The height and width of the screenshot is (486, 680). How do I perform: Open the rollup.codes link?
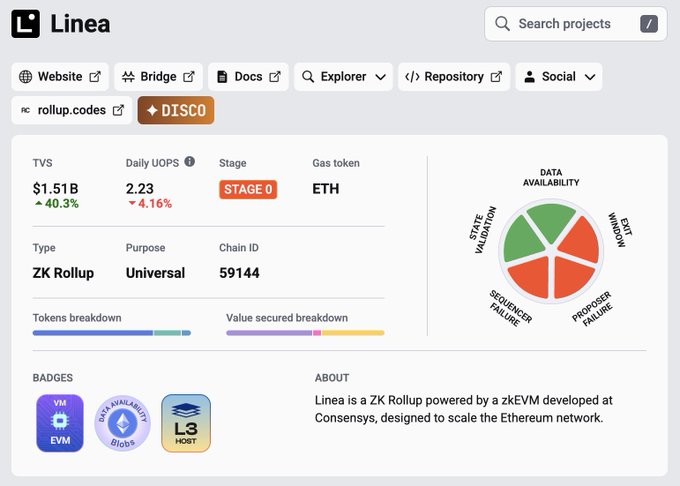[72, 110]
